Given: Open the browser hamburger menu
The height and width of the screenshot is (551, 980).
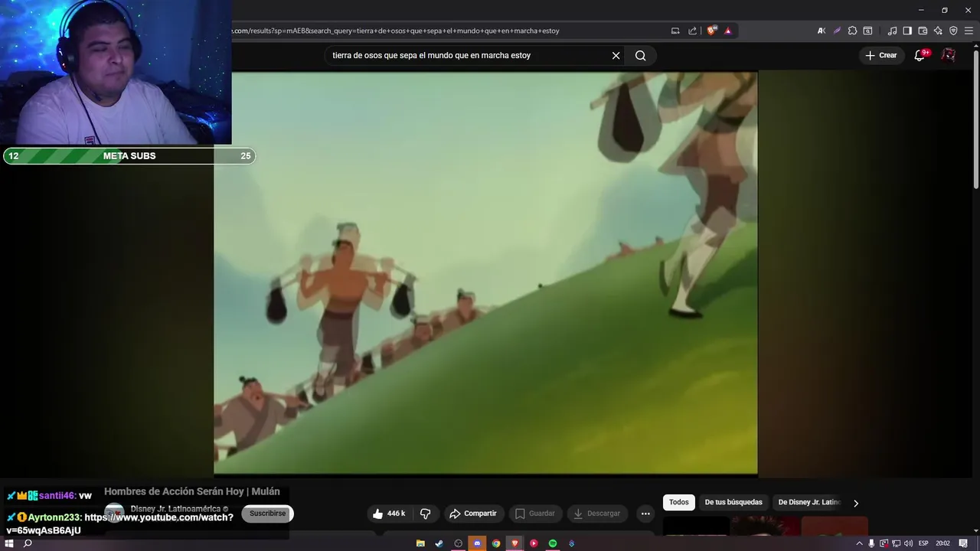Looking at the screenshot, I should [x=969, y=31].
